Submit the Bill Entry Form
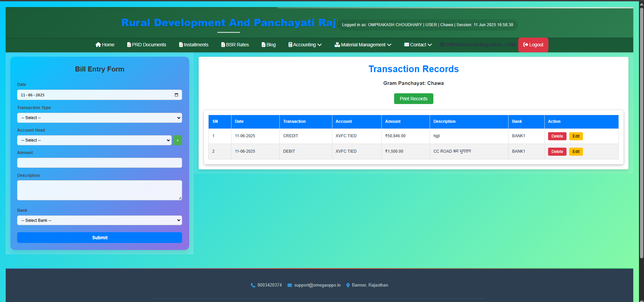Screen dimensions: 644x302 point(99,238)
